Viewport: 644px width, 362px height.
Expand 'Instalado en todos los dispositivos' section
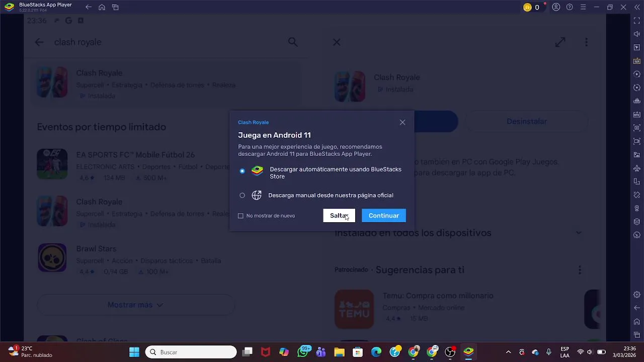tap(579, 233)
